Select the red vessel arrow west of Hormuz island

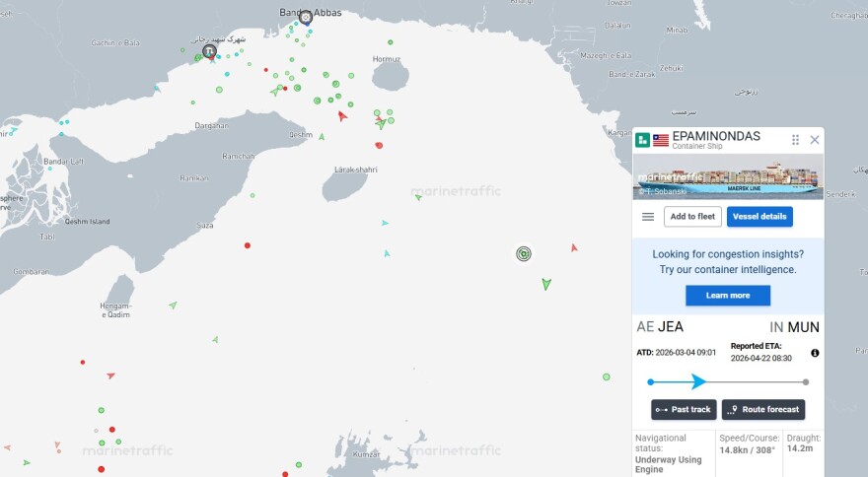[x=342, y=116]
